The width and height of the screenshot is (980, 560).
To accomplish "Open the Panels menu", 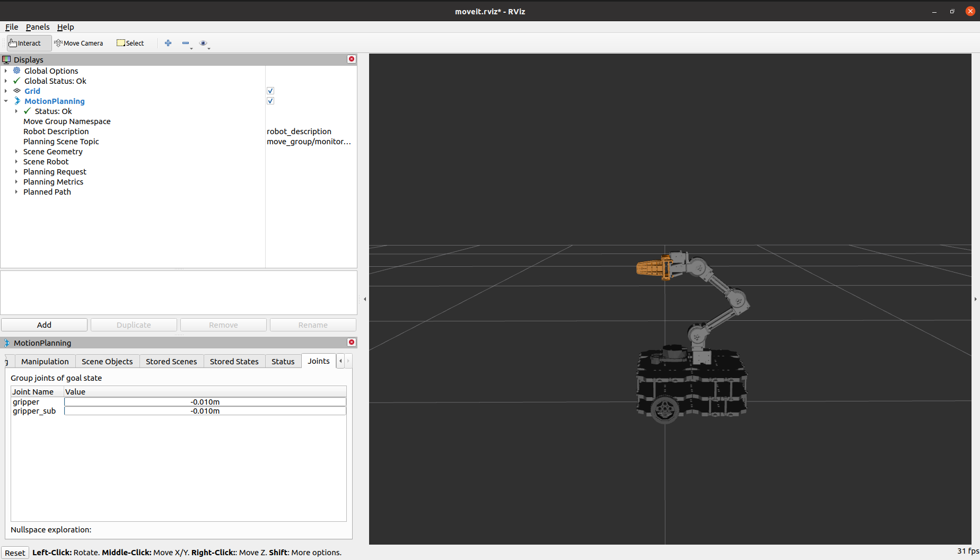I will [x=37, y=27].
